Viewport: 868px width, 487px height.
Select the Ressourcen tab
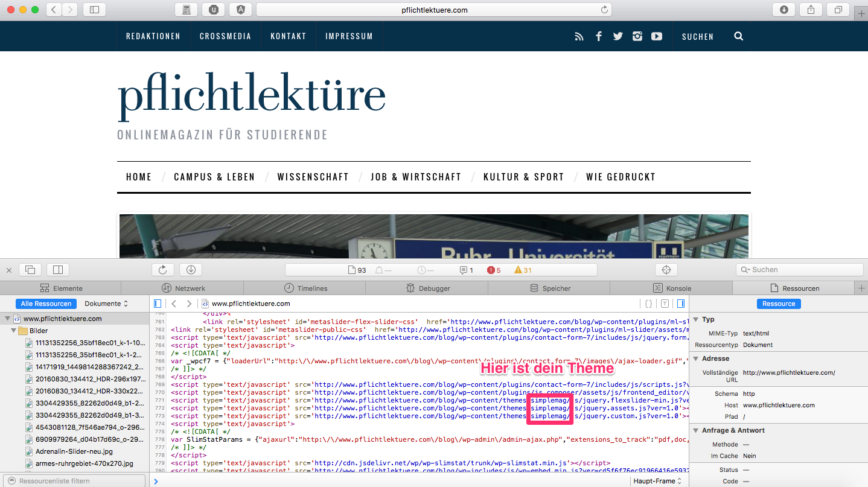coord(794,288)
